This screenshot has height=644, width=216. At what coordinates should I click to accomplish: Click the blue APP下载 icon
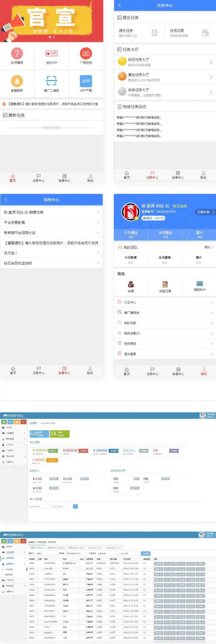(x=86, y=81)
